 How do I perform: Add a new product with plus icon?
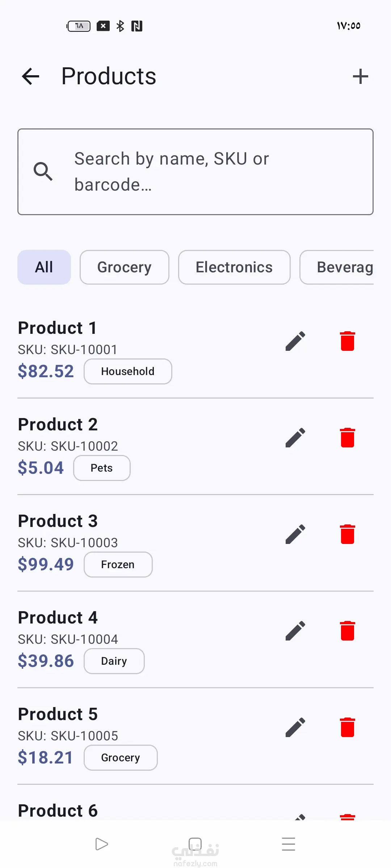pyautogui.click(x=360, y=76)
